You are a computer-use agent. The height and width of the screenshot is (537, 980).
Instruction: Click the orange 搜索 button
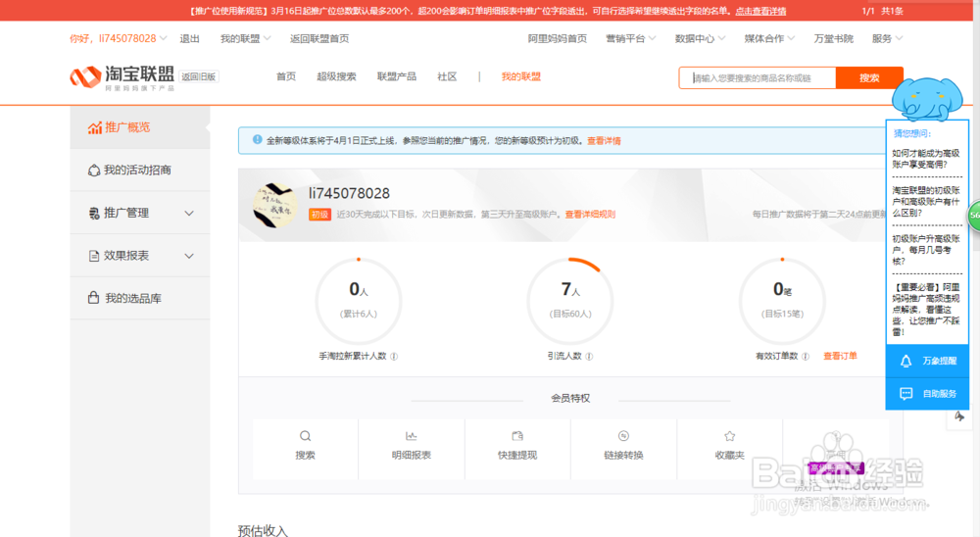pos(869,77)
